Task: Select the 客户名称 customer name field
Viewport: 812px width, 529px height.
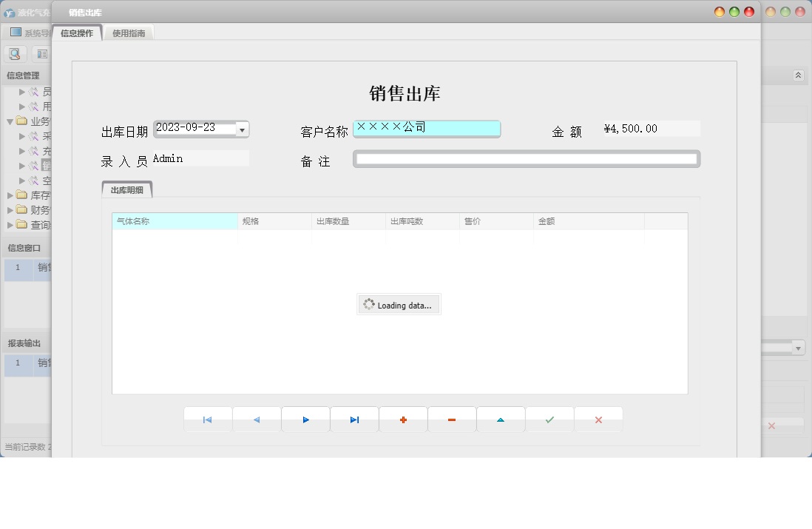Action: [427, 128]
